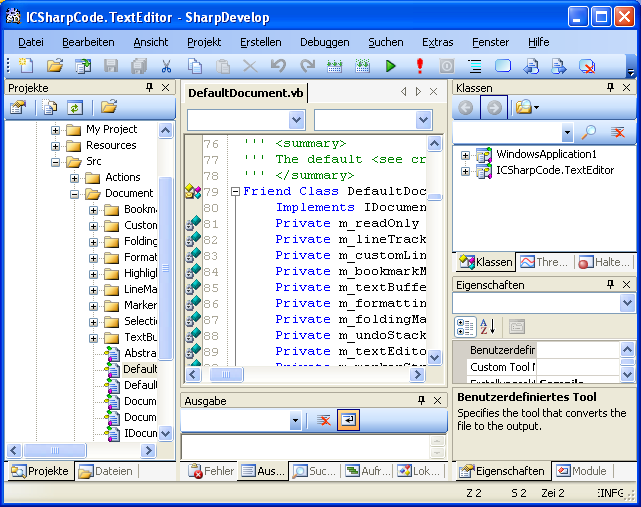The image size is (641, 507).
Task: Open the Klassen search dropdown arrow
Action: tap(567, 132)
